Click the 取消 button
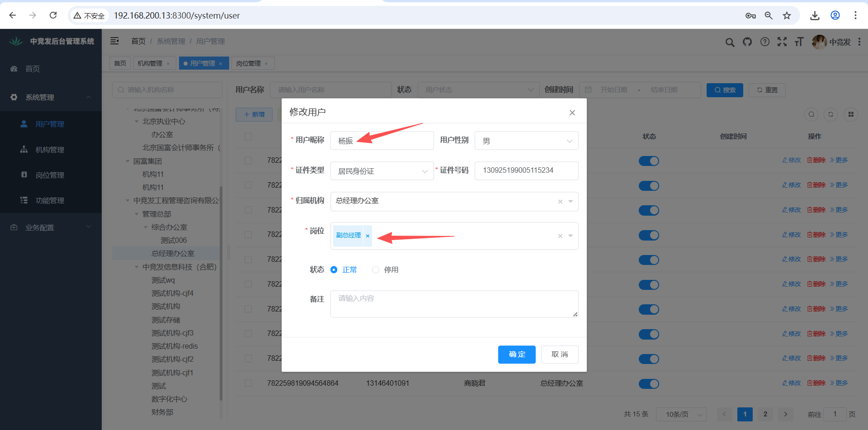The height and width of the screenshot is (430, 868). [559, 354]
